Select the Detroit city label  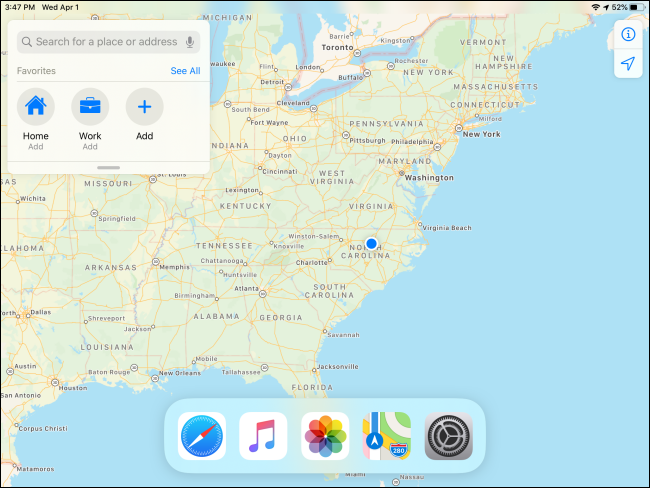tap(272, 82)
